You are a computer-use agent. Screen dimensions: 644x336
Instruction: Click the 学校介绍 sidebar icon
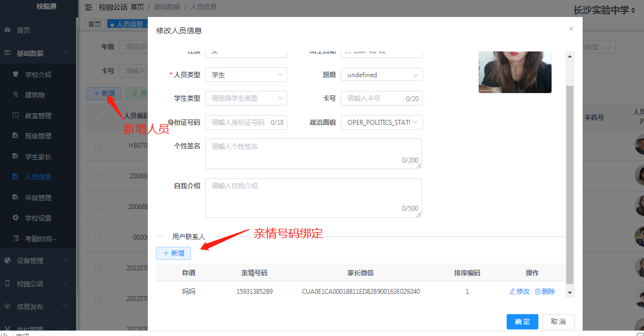point(16,74)
